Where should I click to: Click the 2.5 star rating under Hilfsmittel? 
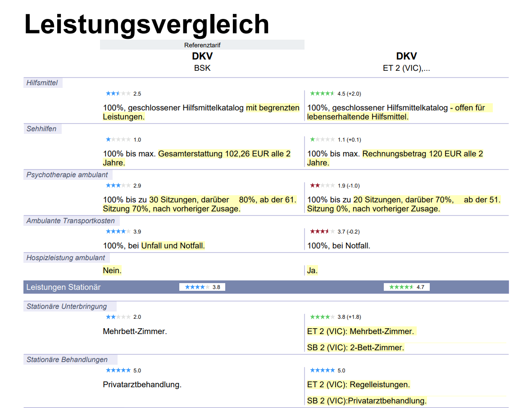click(x=123, y=93)
